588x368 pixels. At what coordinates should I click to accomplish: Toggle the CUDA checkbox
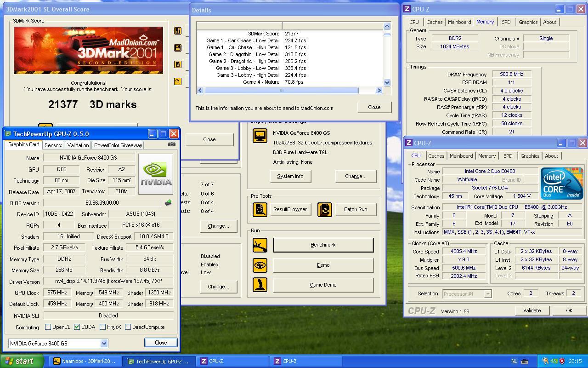pyautogui.click(x=77, y=327)
